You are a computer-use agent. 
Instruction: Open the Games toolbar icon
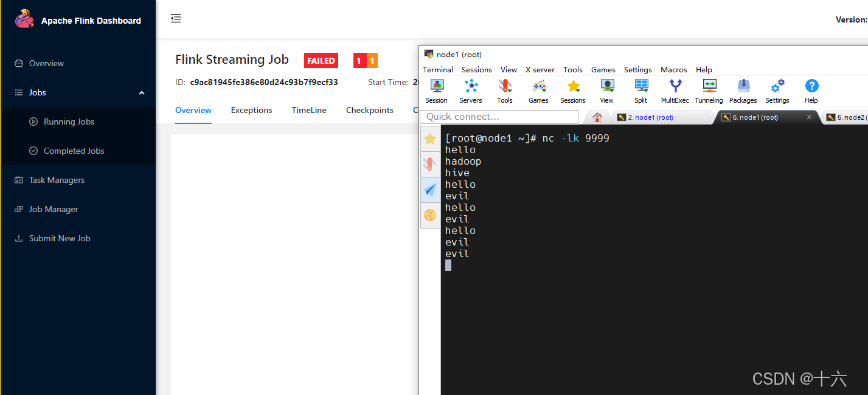point(538,91)
